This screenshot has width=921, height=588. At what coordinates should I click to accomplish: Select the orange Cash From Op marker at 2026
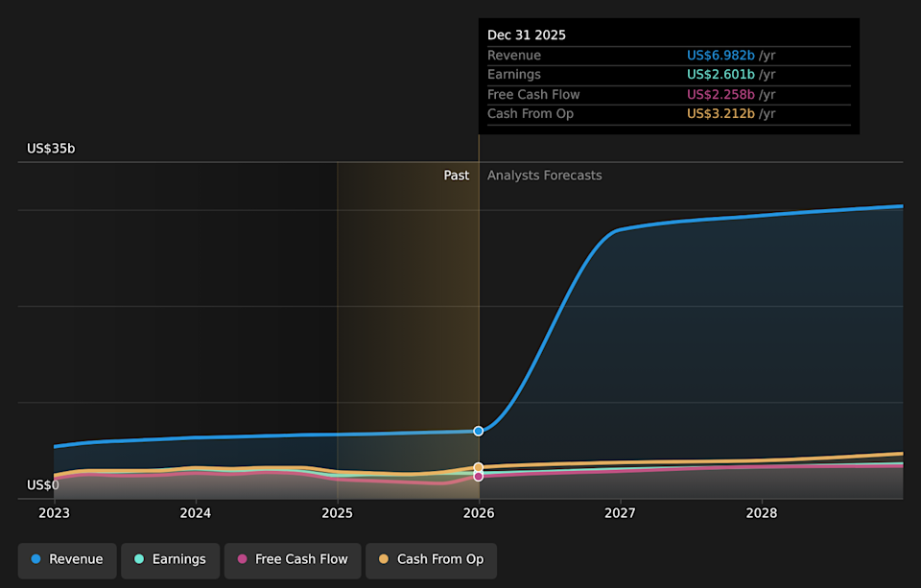click(479, 467)
